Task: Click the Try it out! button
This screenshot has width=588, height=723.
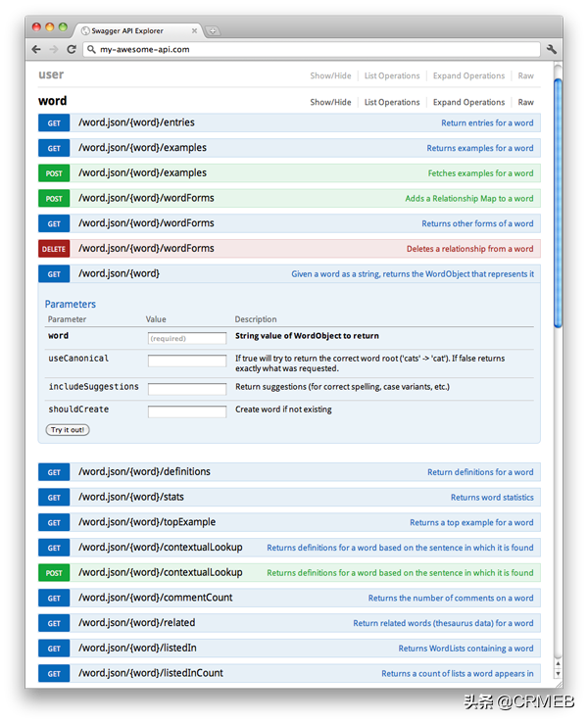Action: coord(68,430)
